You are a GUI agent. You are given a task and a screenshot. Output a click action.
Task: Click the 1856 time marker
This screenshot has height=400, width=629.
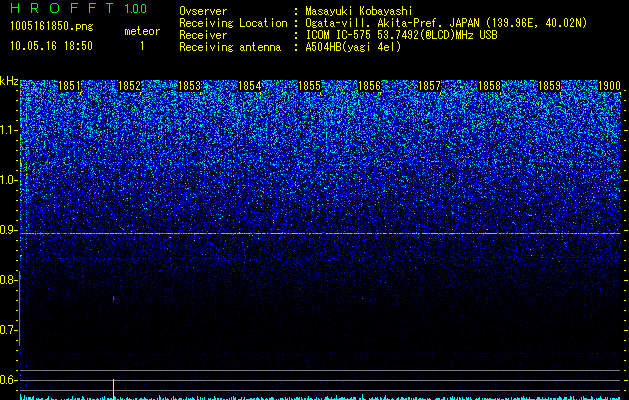tap(369, 86)
